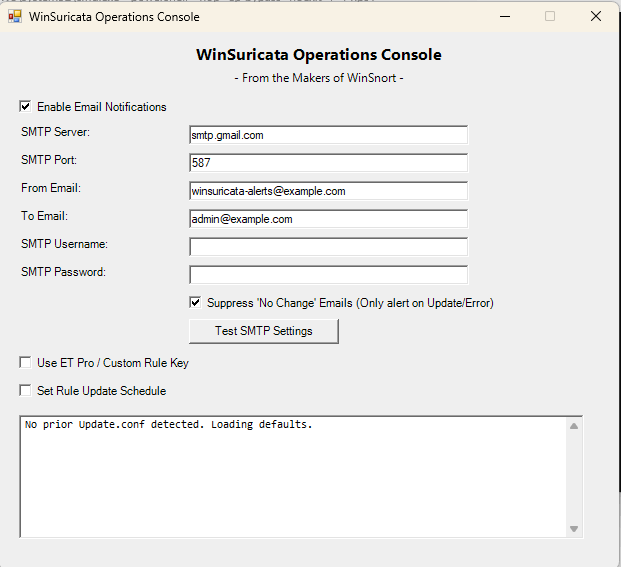Image resolution: width=621 pixels, height=567 pixels.
Task: Click the WinSuricata app icon in title bar
Action: coord(15,16)
